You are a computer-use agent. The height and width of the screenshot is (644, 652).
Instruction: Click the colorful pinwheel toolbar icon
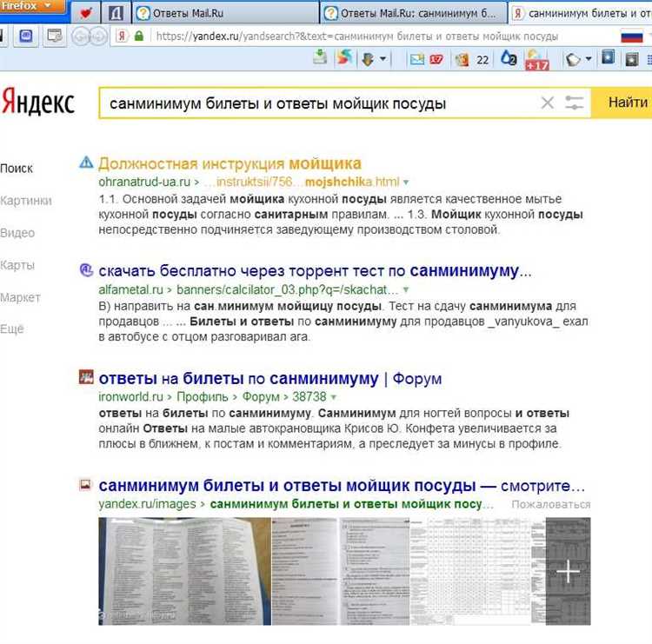tap(345, 57)
